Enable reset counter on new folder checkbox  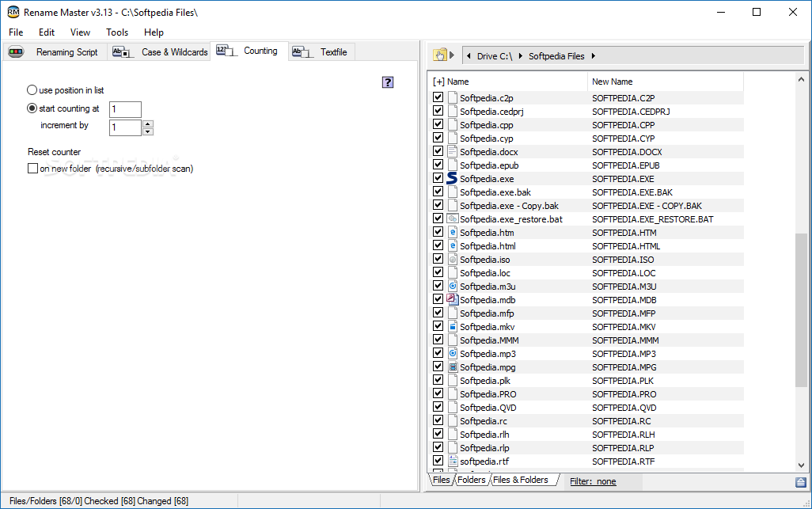pos(32,169)
